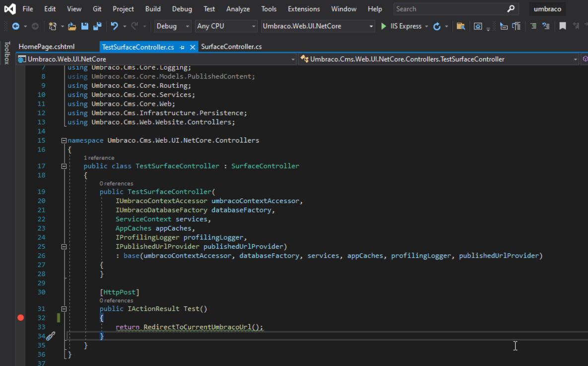Screen dimensions: 588x366
Task: Click '0 references' above the constructor
Action: coord(116,184)
